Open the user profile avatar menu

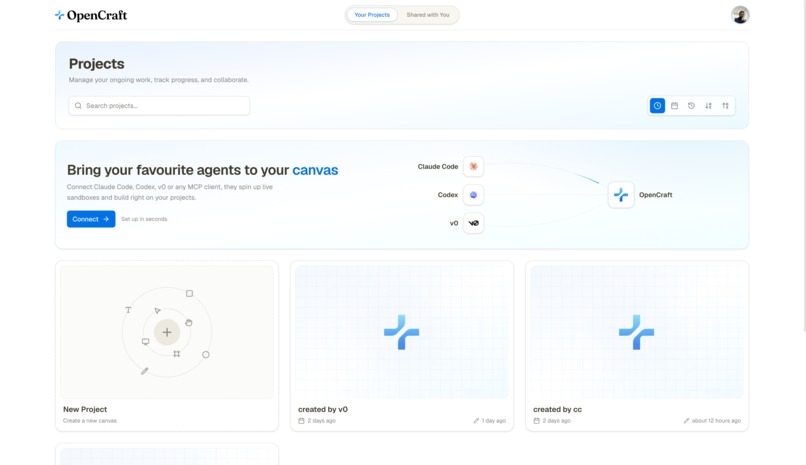coord(740,15)
